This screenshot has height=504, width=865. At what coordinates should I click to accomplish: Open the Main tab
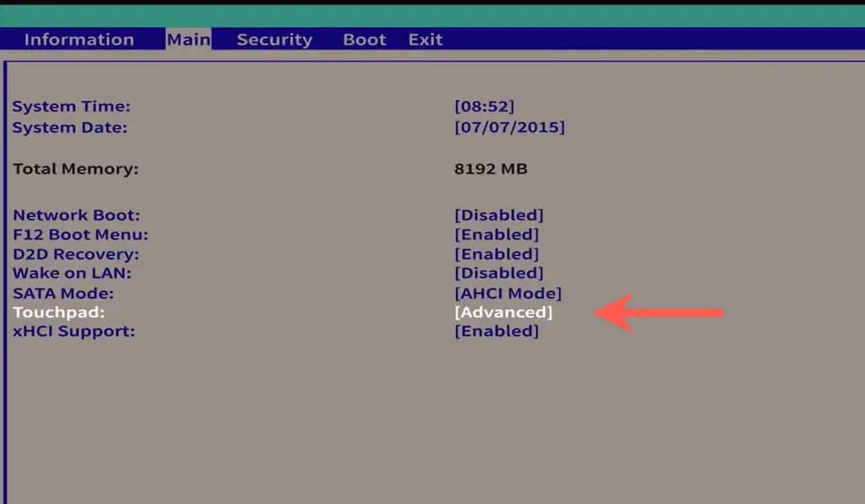[189, 39]
